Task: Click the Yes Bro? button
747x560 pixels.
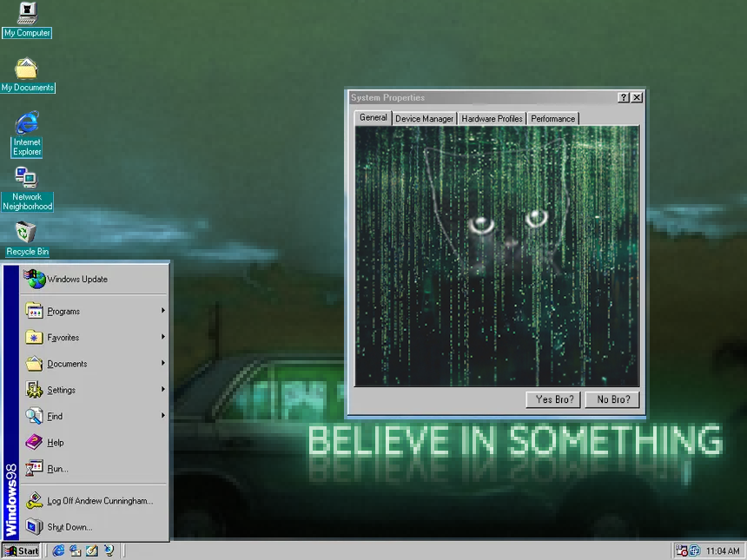Action: pyautogui.click(x=553, y=399)
